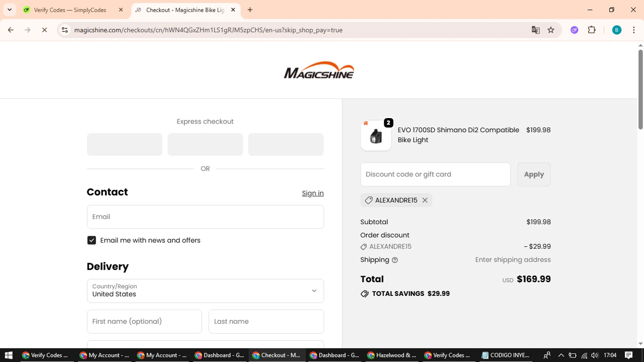Click the battery tray icon
Screen dimensions: 644x362
pyautogui.click(x=572, y=355)
